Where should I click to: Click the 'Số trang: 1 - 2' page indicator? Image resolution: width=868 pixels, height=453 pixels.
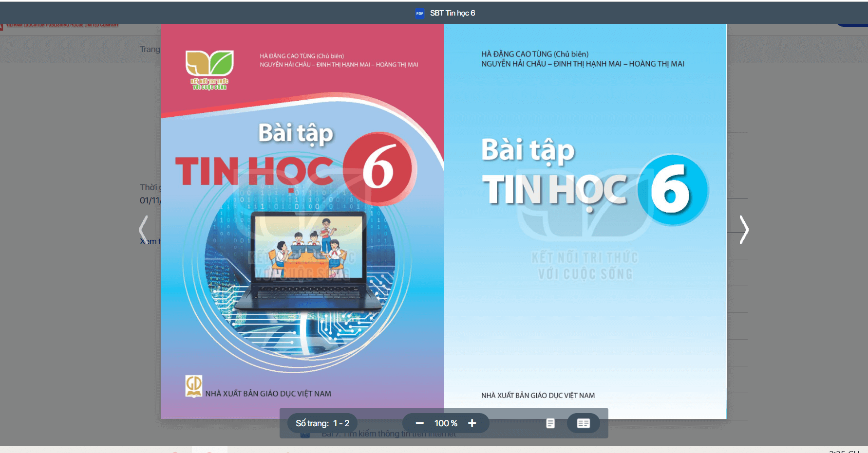(x=322, y=423)
